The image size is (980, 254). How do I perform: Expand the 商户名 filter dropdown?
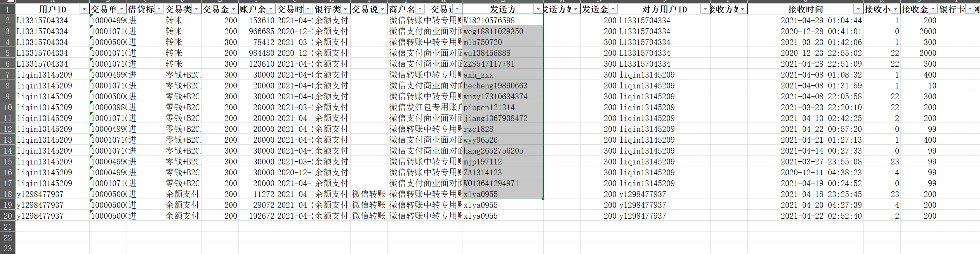click(420, 9)
